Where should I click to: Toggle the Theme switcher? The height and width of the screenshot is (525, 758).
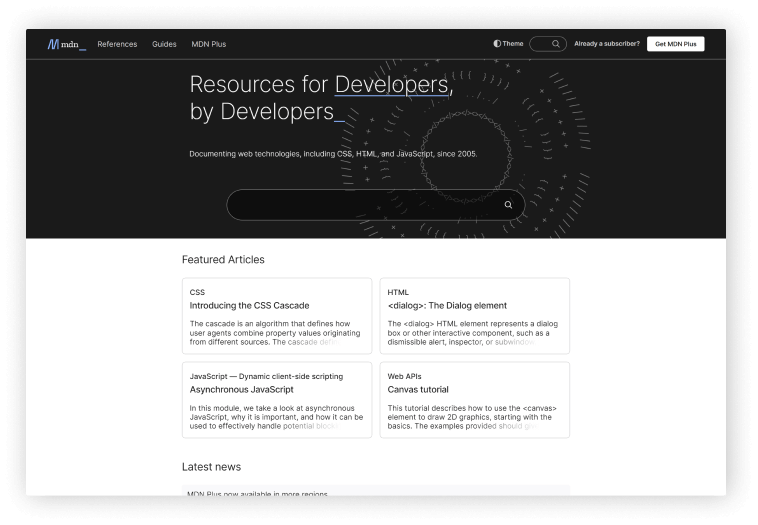click(x=508, y=44)
